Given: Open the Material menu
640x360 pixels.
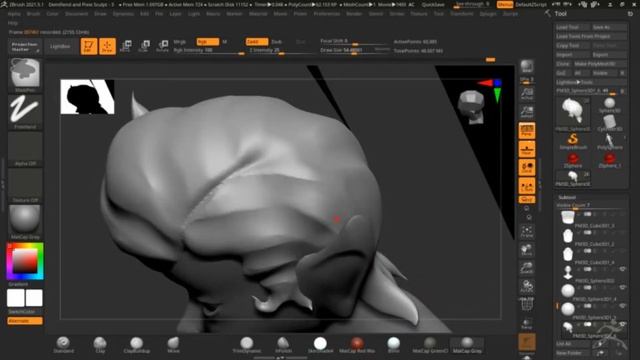Looking at the screenshot, I should click(x=258, y=13).
